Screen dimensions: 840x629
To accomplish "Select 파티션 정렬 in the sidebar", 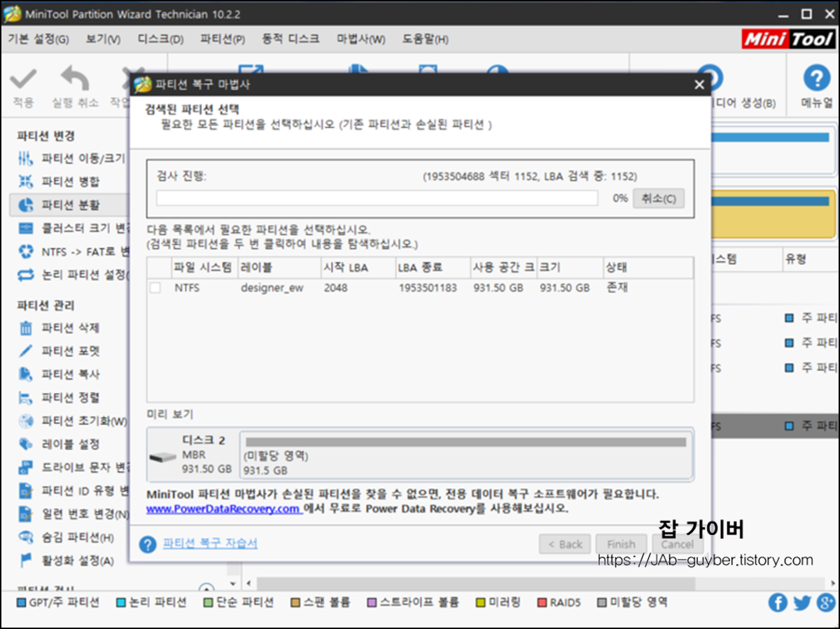I will (x=59, y=398).
